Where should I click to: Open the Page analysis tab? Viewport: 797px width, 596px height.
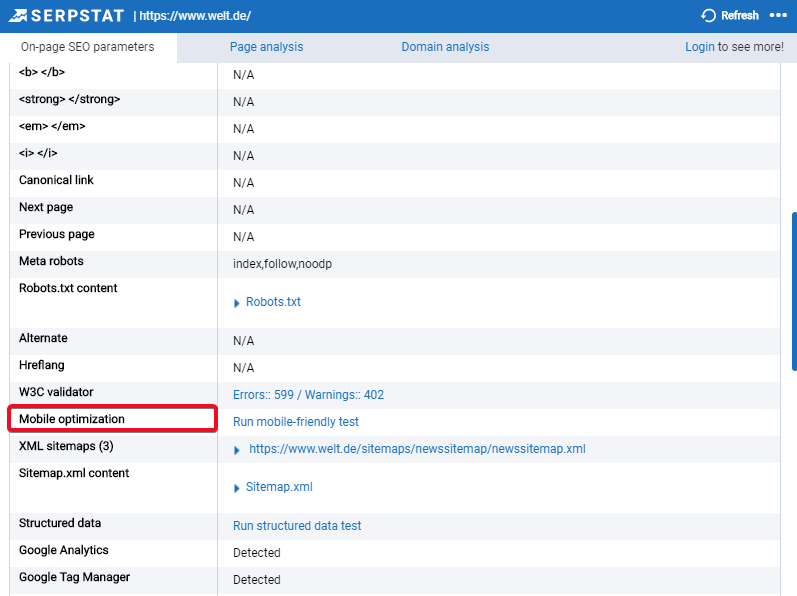(x=266, y=47)
